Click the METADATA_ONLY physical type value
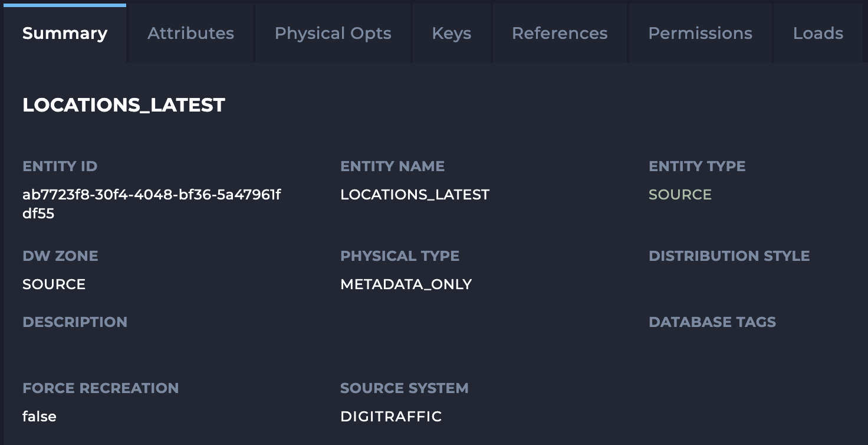The height and width of the screenshot is (445, 868). [406, 284]
